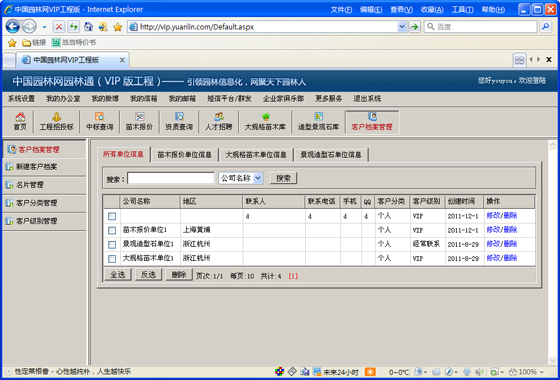Check the first row's checkbox
560x380 pixels.
point(112,216)
